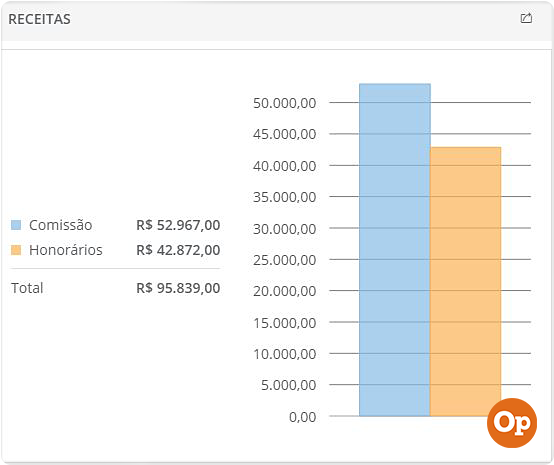Click the orange Honorários legend swatch
Viewport: 554px width, 465px height.
(x=16, y=250)
